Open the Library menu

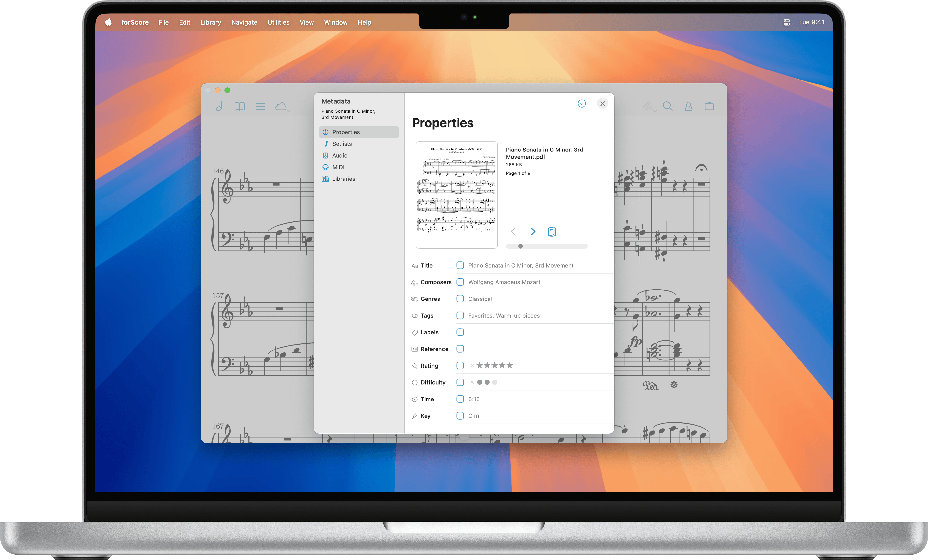click(211, 22)
